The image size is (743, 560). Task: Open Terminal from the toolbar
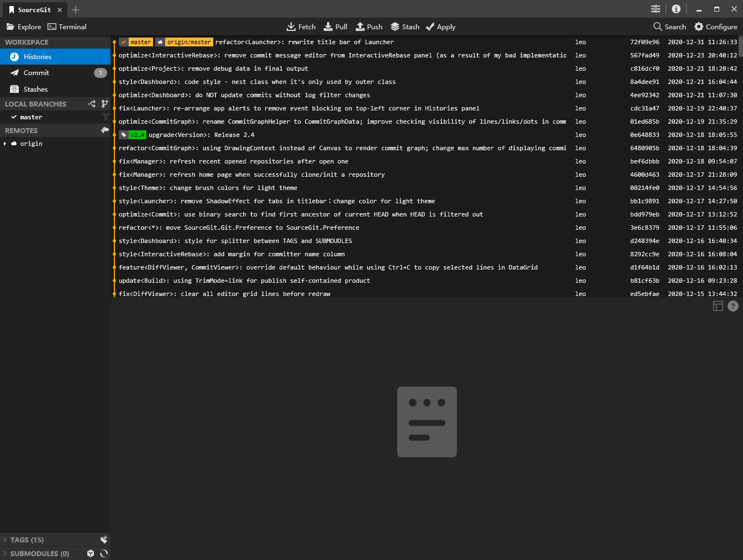(67, 27)
